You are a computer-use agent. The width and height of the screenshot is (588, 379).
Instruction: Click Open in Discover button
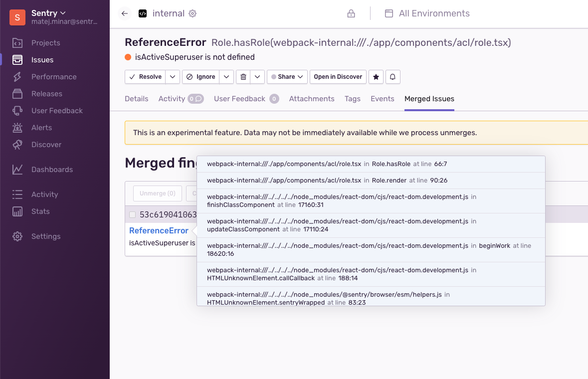338,77
